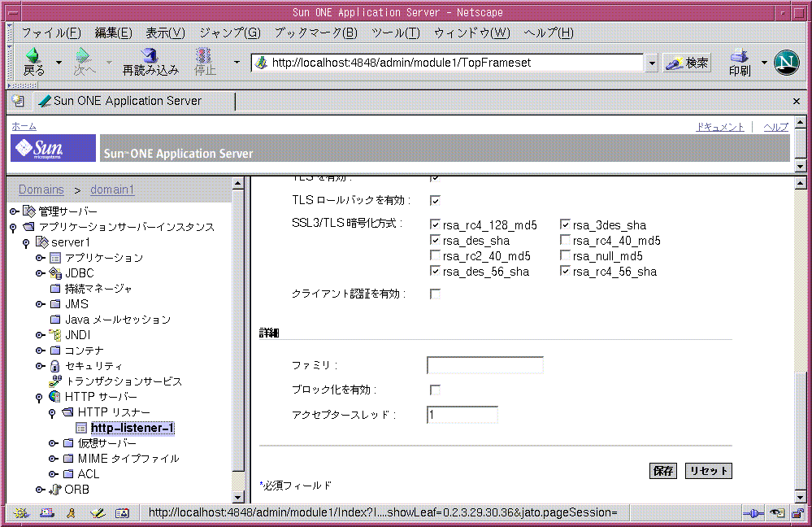Open the ブックマーク(B) menu
Viewport: 812px width, 527px height.
[316, 33]
